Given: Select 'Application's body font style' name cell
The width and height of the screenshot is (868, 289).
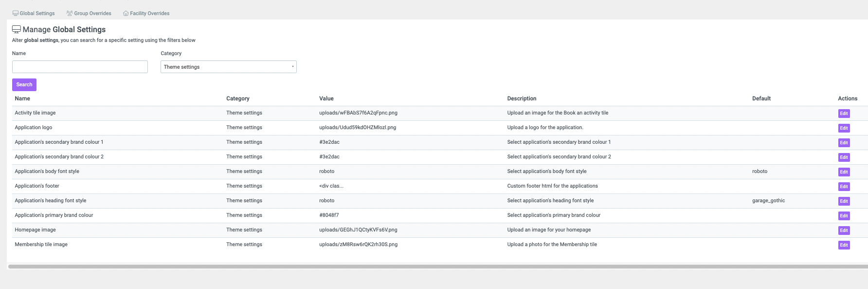Looking at the screenshot, I should (47, 172).
